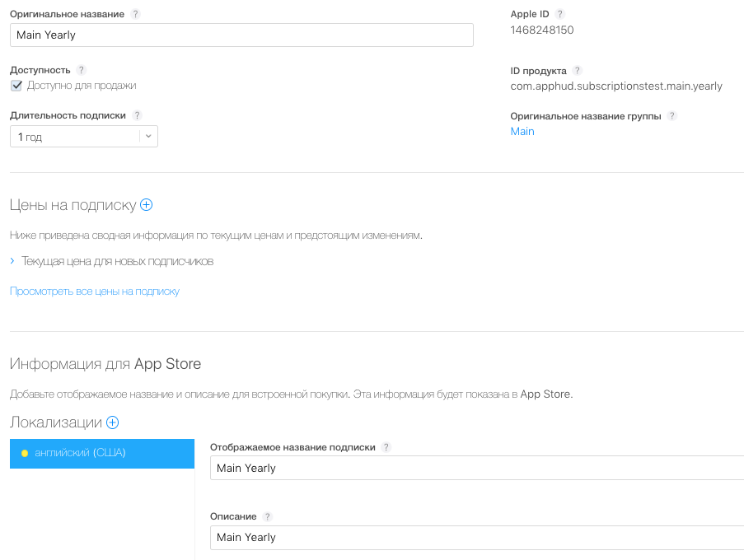Open the Main group link

(x=522, y=132)
